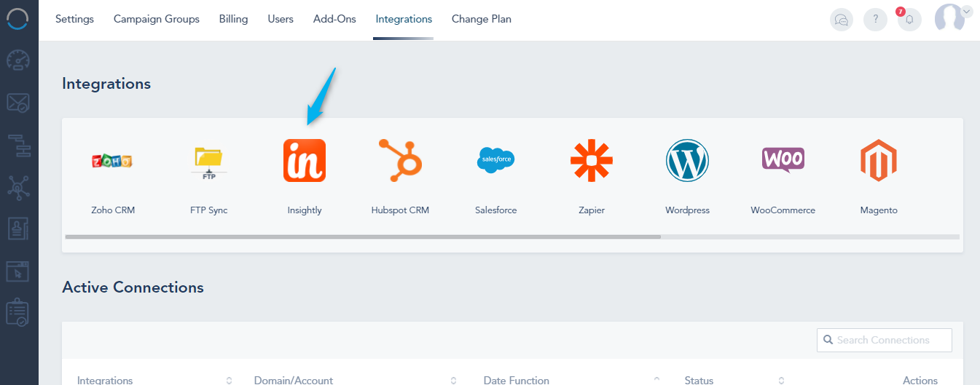This screenshot has height=385, width=980.
Task: Click the FTP Sync label
Action: [x=208, y=210]
